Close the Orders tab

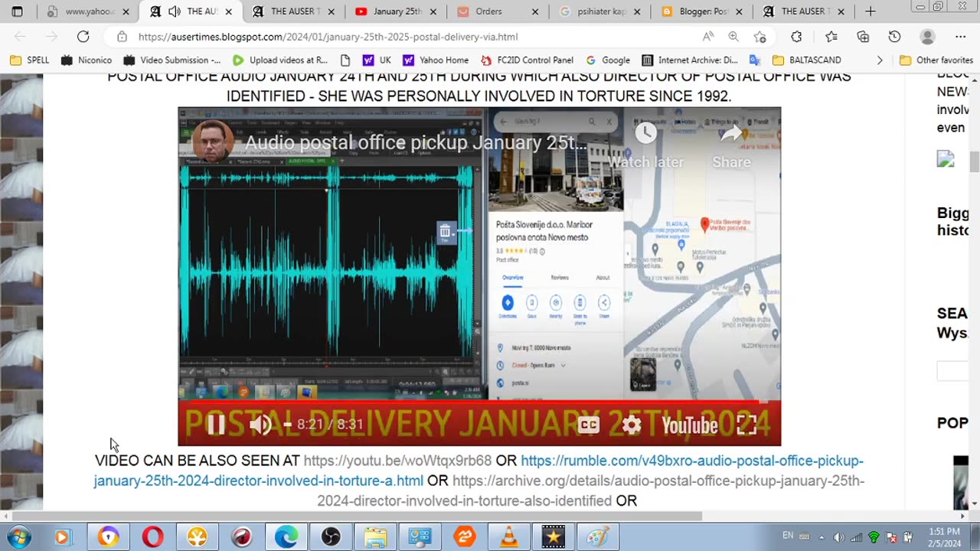point(534,11)
